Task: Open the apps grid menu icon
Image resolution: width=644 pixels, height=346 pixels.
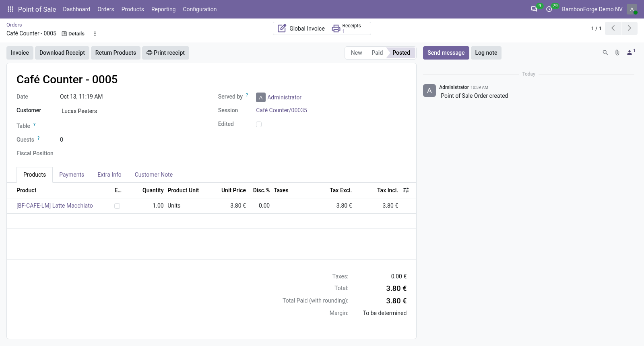Action: [x=10, y=9]
